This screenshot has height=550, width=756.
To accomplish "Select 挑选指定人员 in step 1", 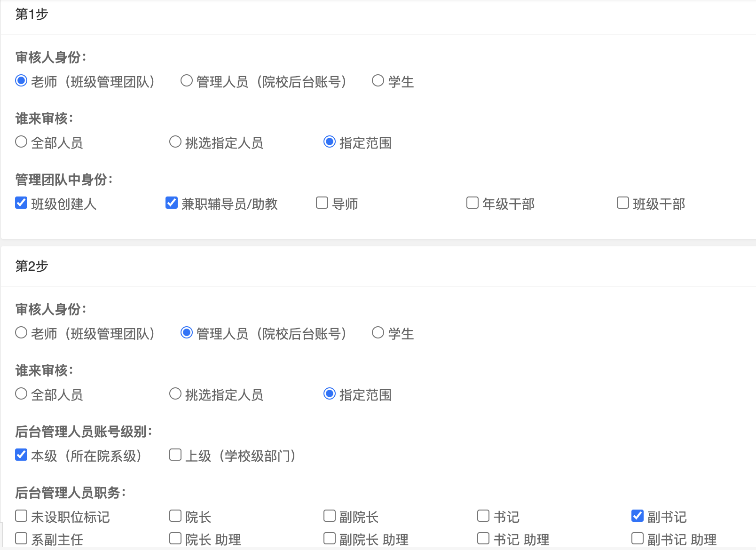I will click(175, 142).
